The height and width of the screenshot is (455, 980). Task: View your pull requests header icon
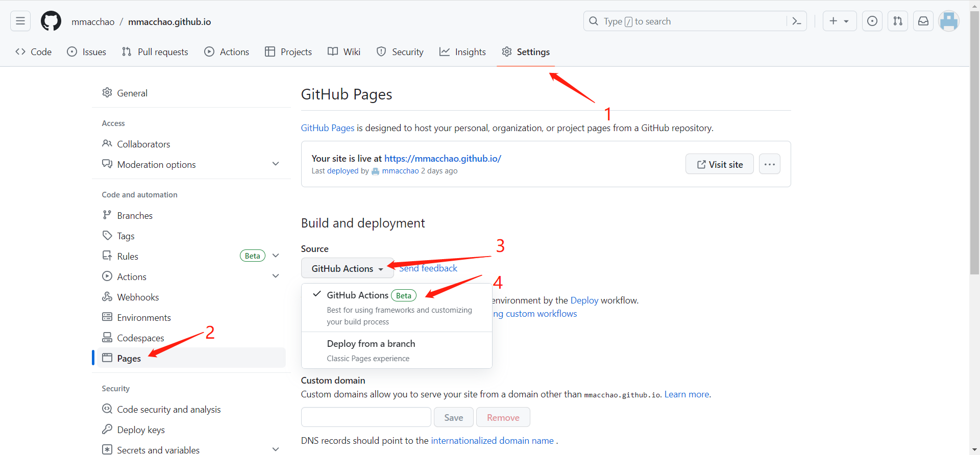pyautogui.click(x=898, y=21)
